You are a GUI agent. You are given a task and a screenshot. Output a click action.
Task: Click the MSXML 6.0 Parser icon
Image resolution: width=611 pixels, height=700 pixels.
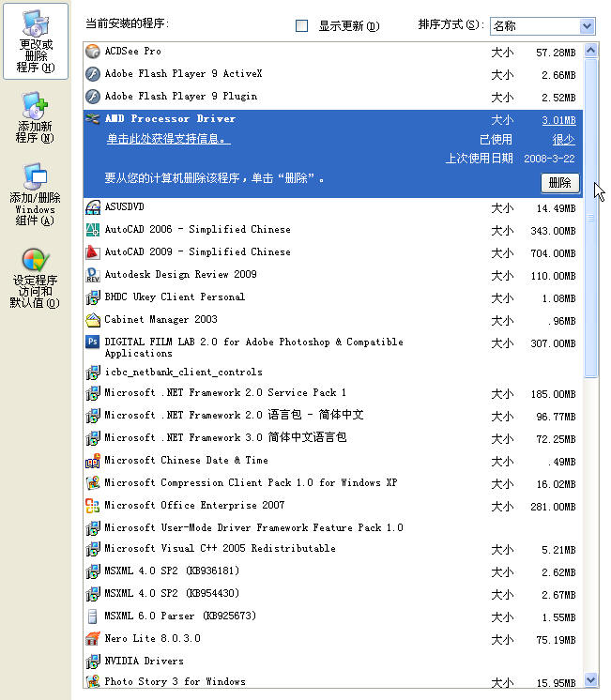point(93,616)
